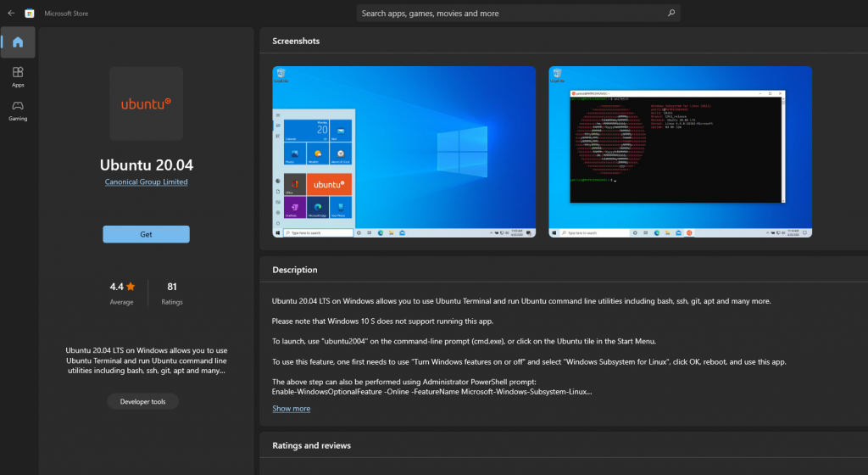Focus the Search apps, games, movies field
Screen dimensions: 868x475
518,14
